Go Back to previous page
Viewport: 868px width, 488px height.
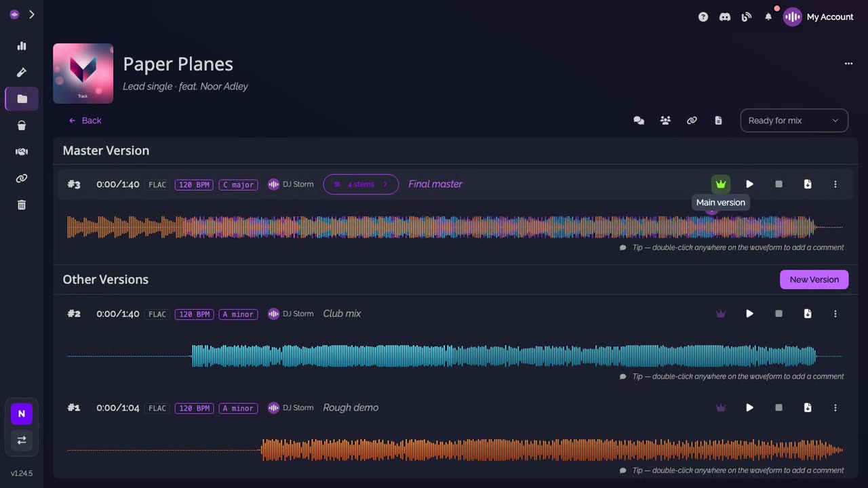[85, 121]
